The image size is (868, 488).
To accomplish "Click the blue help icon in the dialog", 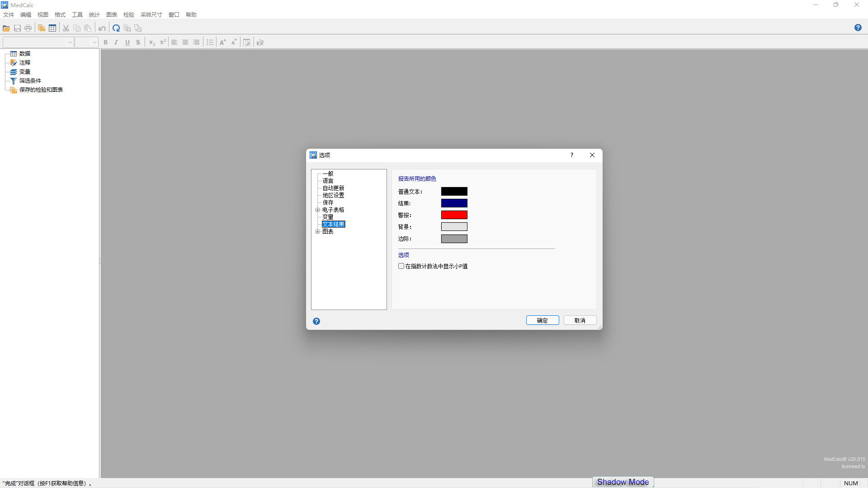I will [316, 321].
